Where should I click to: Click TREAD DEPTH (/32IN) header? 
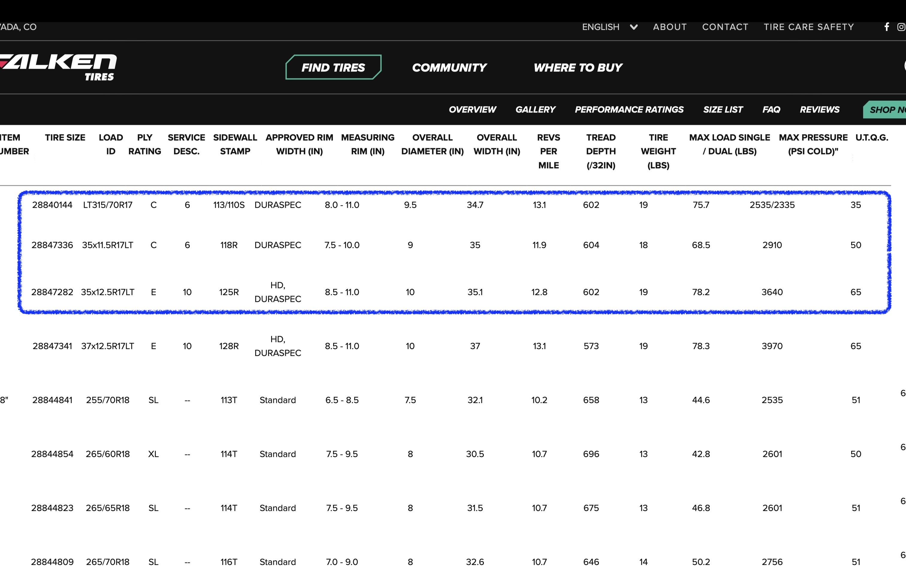601,151
